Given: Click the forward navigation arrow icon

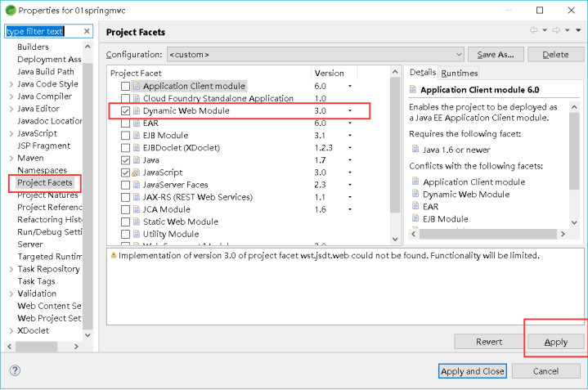Looking at the screenshot, I should coord(555,31).
